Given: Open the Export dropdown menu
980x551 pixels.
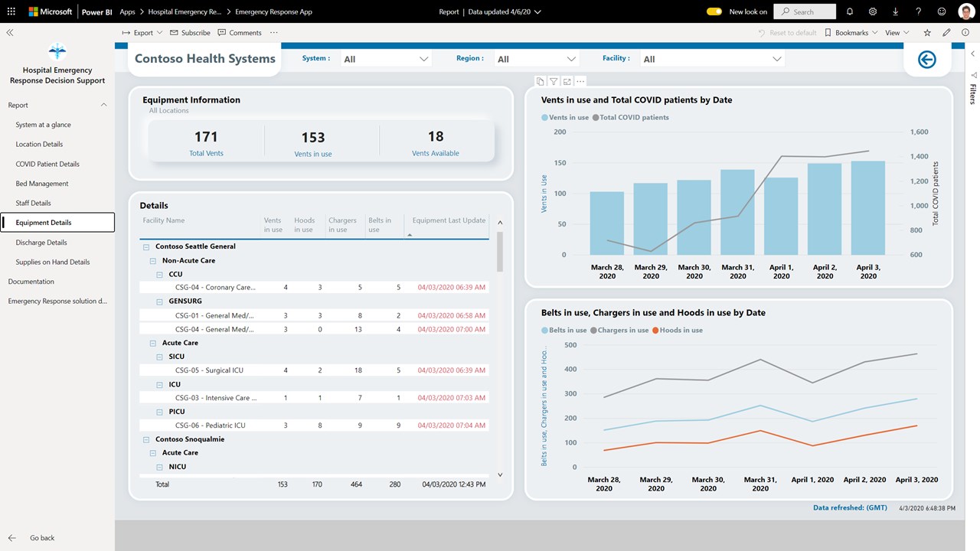Looking at the screenshot, I should point(142,33).
